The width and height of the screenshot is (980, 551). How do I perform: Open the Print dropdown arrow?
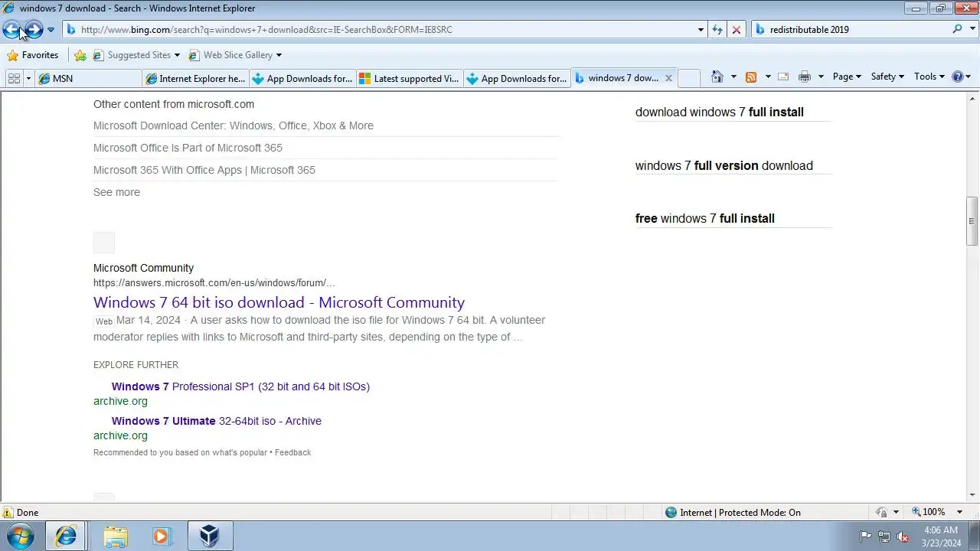pos(821,77)
